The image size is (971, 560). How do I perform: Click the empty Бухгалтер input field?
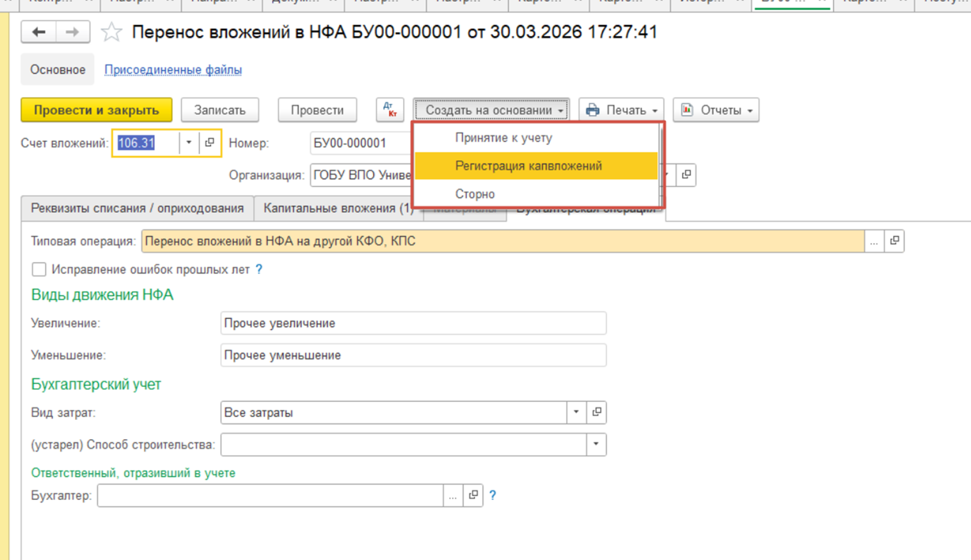[270, 495]
